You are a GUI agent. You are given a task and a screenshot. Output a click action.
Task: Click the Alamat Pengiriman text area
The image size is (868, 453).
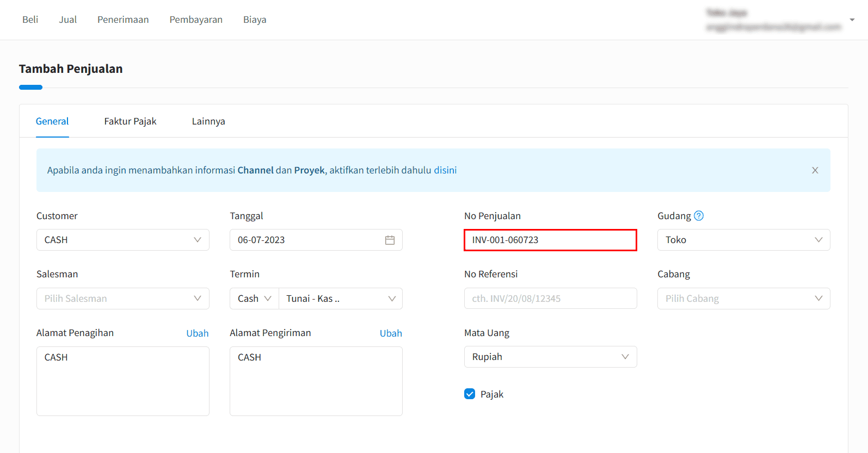[316, 381]
